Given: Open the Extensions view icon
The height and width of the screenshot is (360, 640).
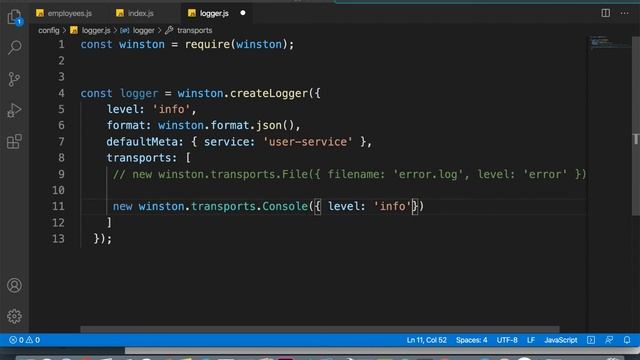Looking at the screenshot, I should coord(14,142).
